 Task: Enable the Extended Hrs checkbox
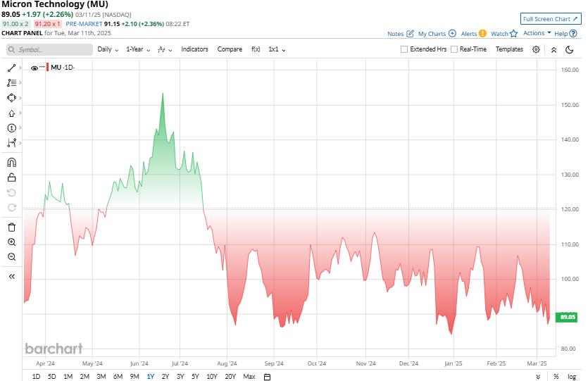[404, 49]
